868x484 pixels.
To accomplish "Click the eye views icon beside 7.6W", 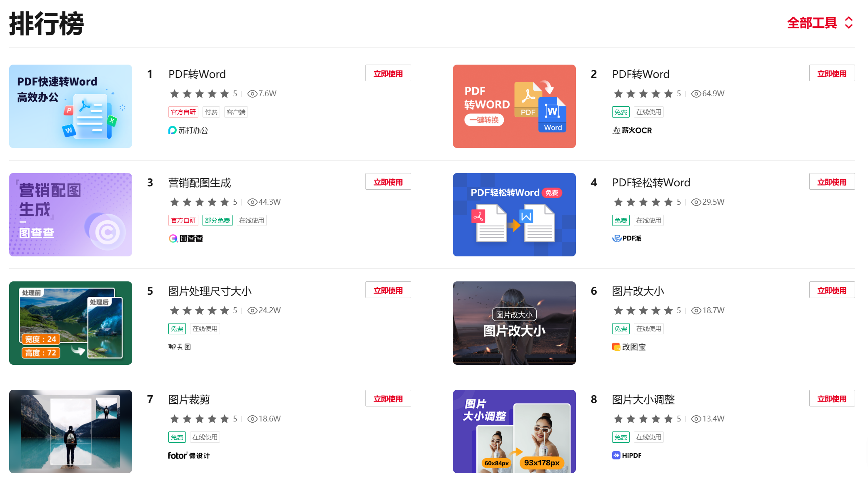I will pyautogui.click(x=252, y=94).
